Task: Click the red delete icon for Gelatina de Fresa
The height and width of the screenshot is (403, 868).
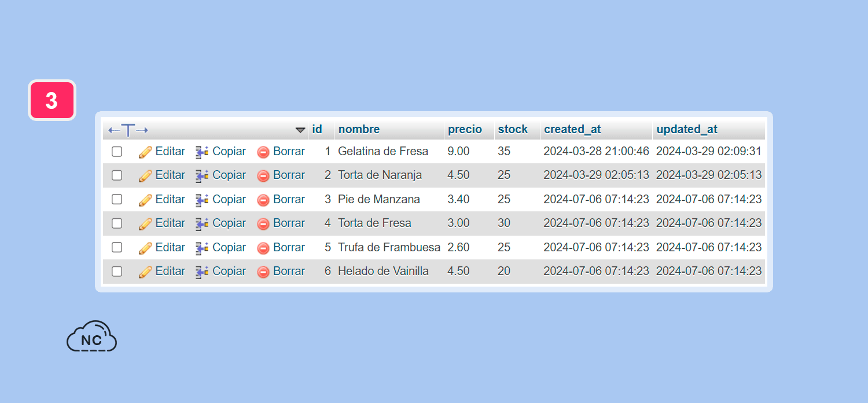Action: coord(263,152)
